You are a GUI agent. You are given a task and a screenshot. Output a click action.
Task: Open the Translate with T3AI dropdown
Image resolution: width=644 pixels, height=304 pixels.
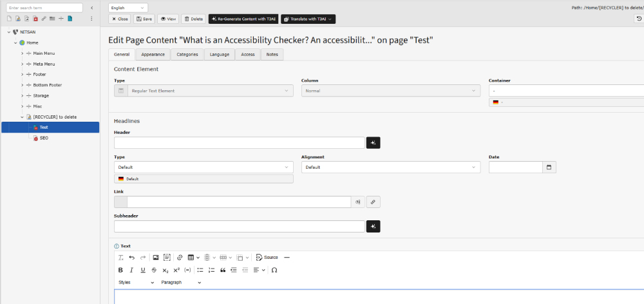[x=308, y=19]
